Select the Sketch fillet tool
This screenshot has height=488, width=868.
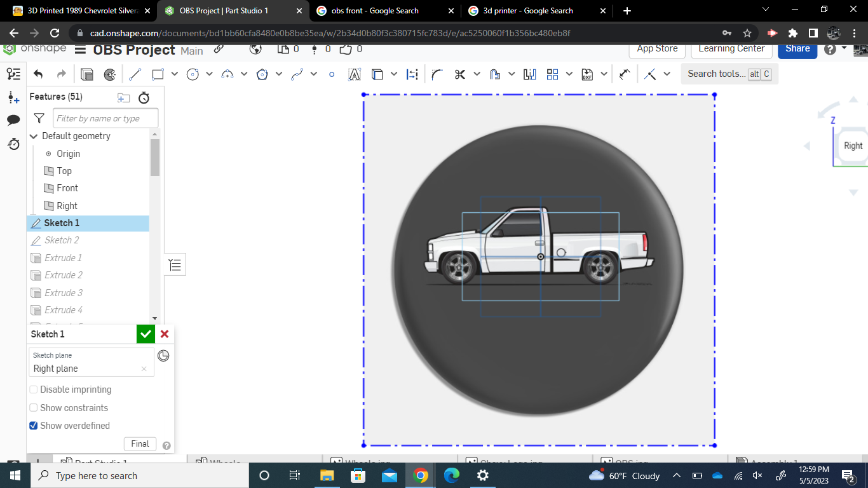tap(437, 74)
